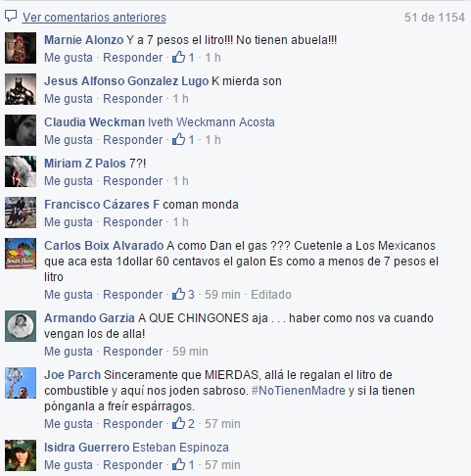The height and width of the screenshot is (476, 471).
Task: Open tagged profile Esteban Espinoza
Action: click(x=181, y=448)
